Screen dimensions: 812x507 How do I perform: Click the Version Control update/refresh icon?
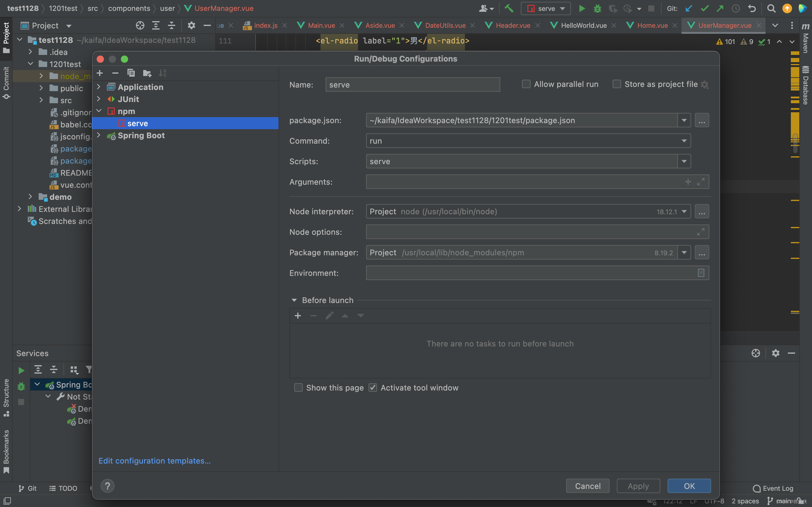pos(688,8)
